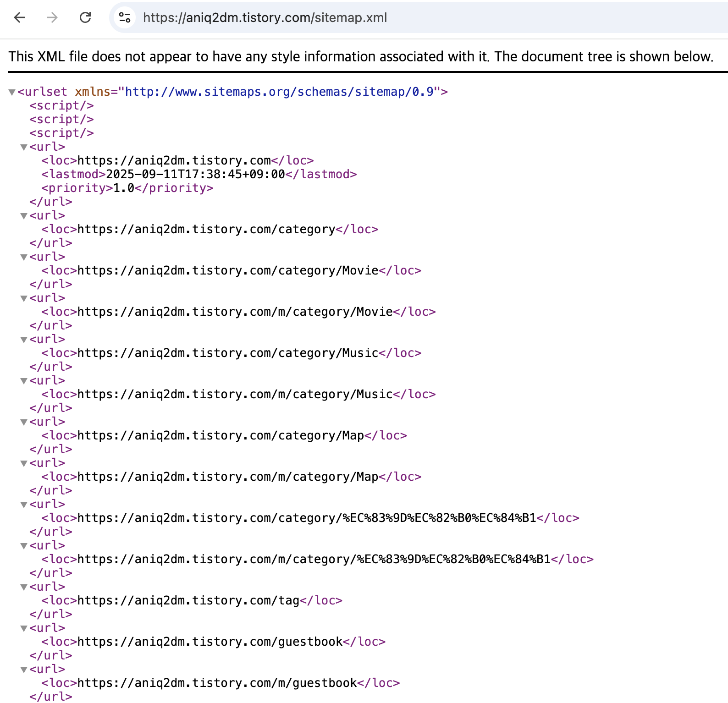Collapse the url node containing /category/Movie
Screen dimensions: 728x703
24,257
